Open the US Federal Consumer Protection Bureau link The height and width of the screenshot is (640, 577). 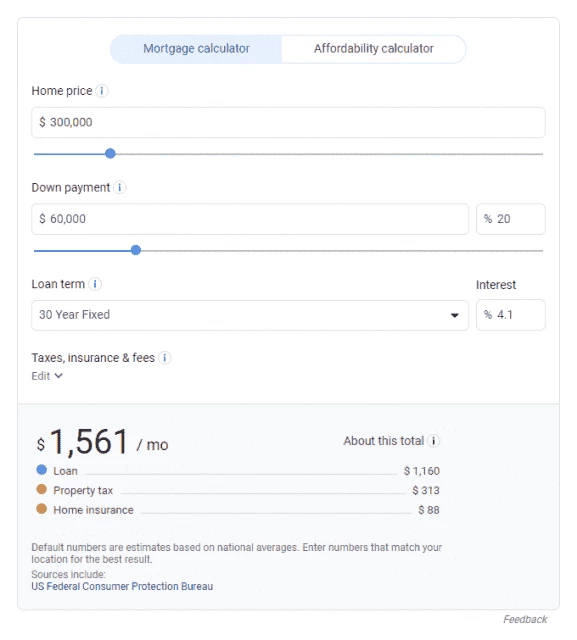pos(122,587)
